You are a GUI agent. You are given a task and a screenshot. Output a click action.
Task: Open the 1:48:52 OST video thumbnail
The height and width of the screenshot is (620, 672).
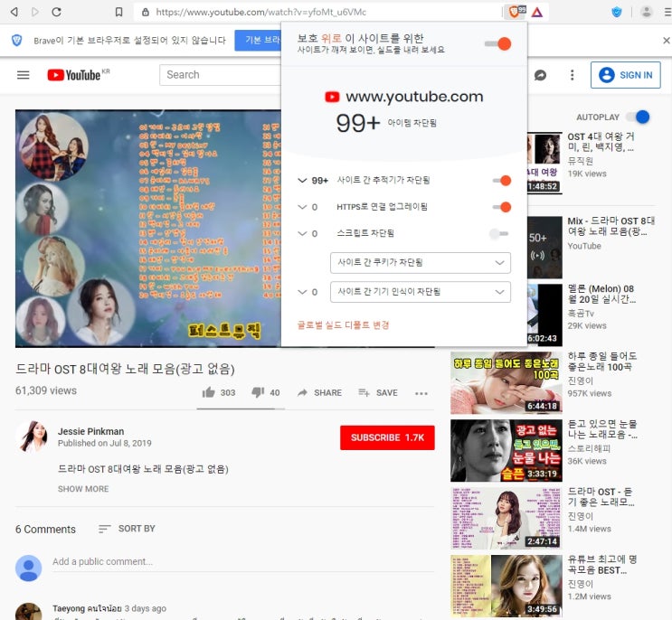click(544, 163)
